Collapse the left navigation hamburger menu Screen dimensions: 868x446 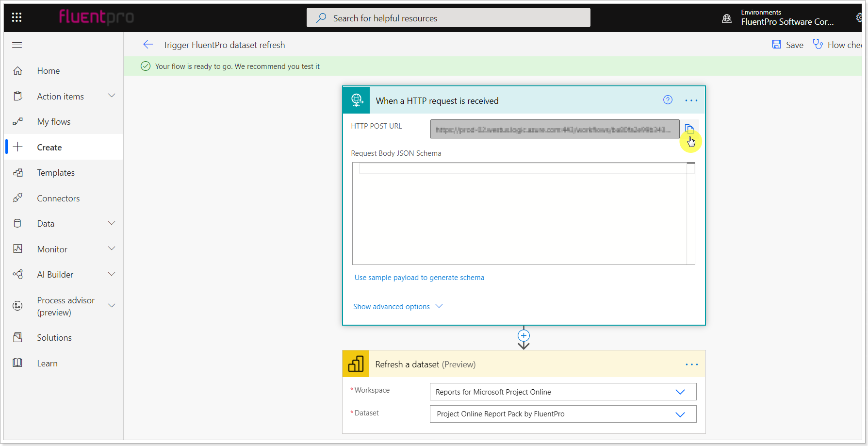click(x=17, y=45)
